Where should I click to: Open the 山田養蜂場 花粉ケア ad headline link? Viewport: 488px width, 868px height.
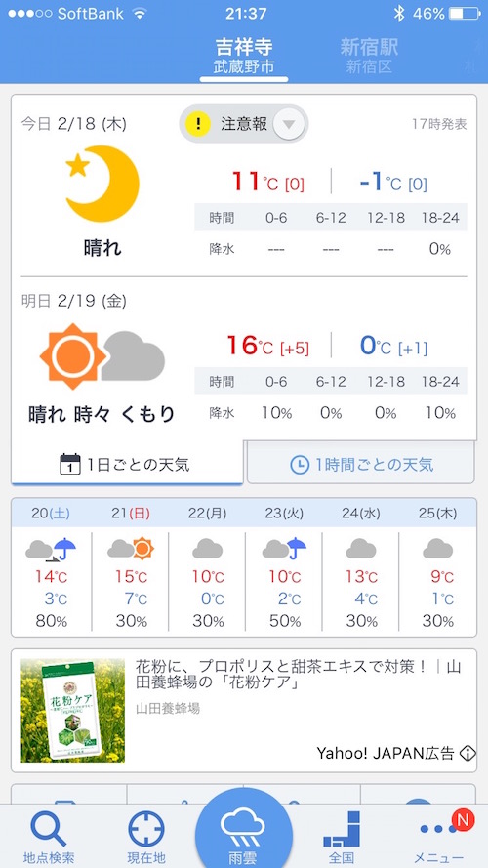(299, 675)
